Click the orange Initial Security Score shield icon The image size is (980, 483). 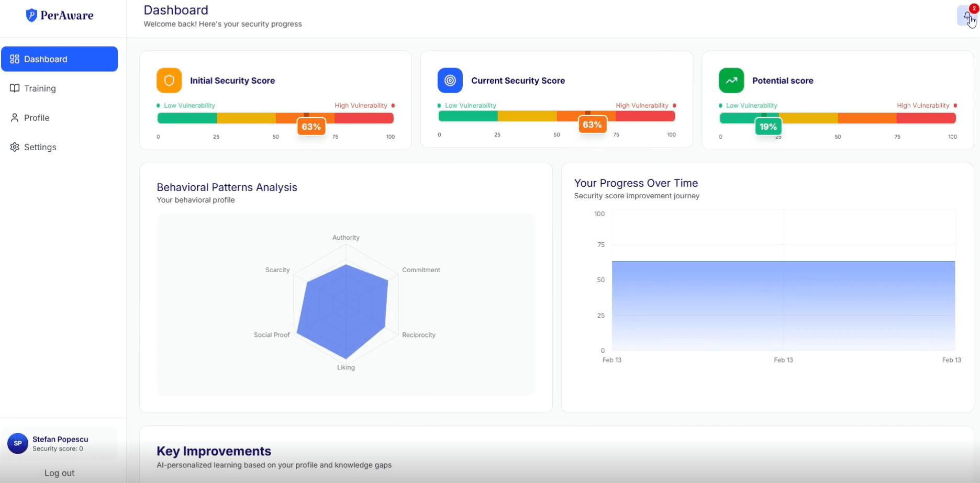coord(169,81)
